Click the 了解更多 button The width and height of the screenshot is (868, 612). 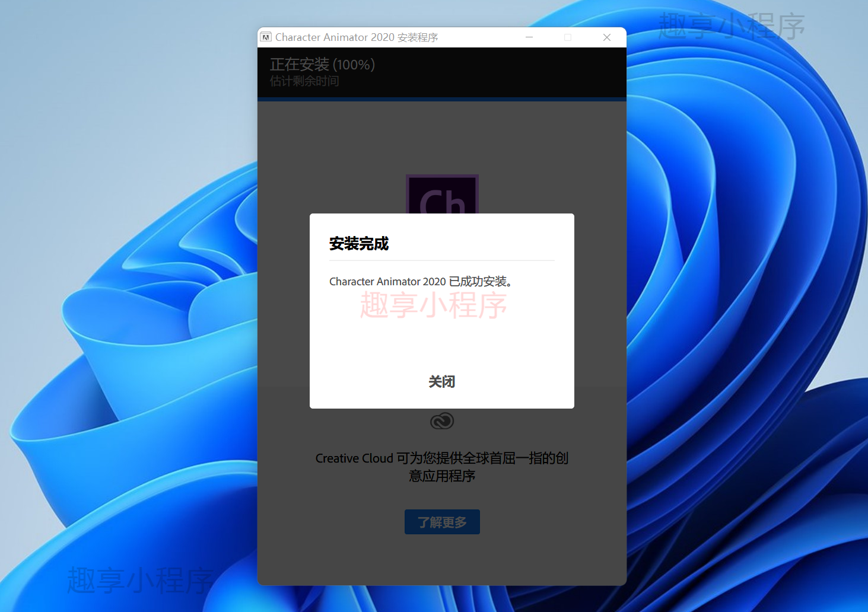[x=442, y=522]
